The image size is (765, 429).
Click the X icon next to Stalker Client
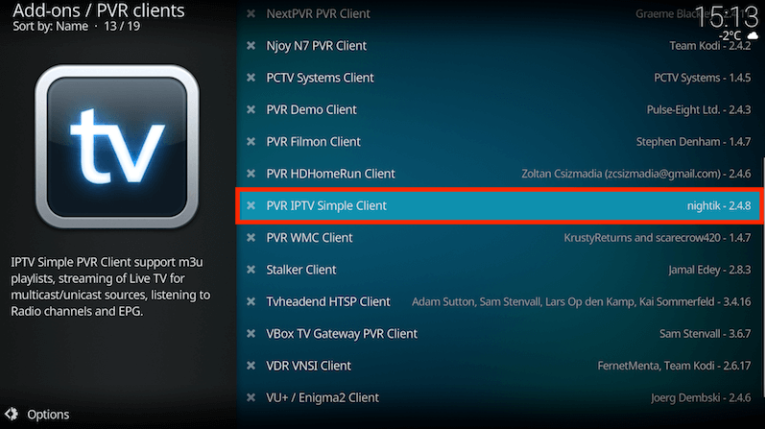click(x=251, y=269)
